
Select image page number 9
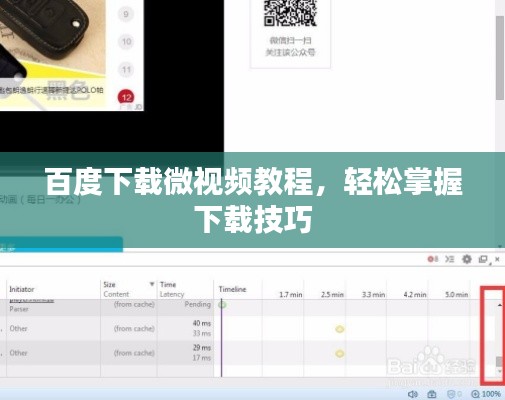point(126,14)
